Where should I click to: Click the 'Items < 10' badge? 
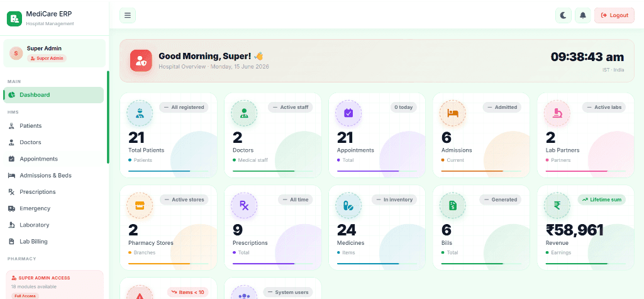[187, 293]
